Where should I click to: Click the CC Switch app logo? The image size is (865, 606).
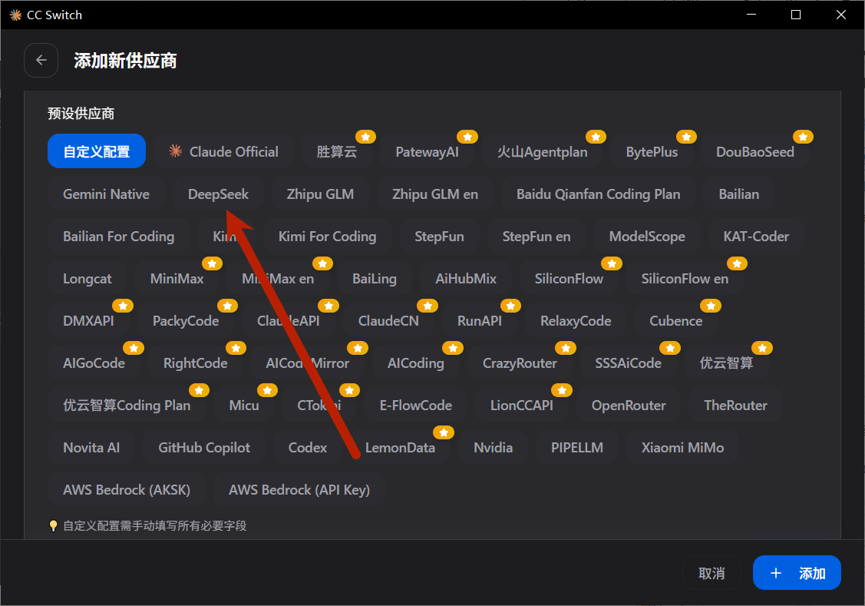[15, 15]
